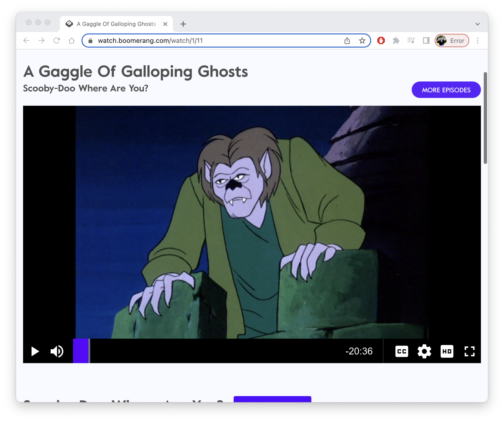Click the Scooby-Doo Where Are You? subtitle
The image size is (504, 422).
[86, 88]
